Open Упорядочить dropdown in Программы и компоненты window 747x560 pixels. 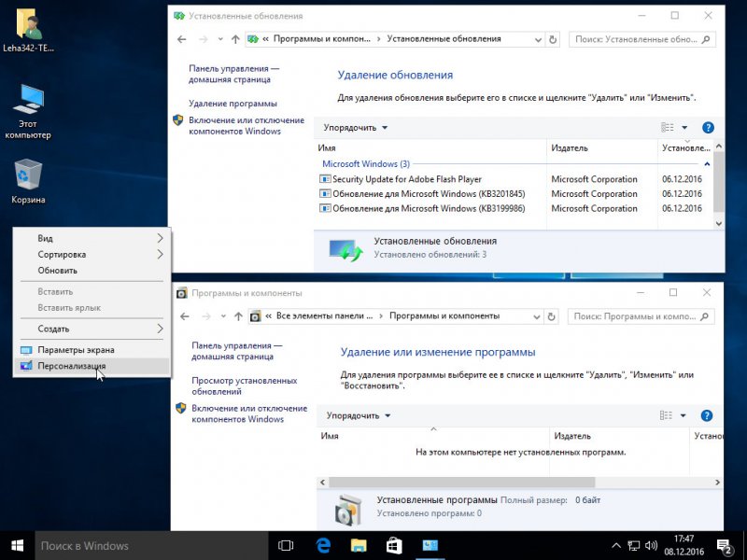[359, 415]
